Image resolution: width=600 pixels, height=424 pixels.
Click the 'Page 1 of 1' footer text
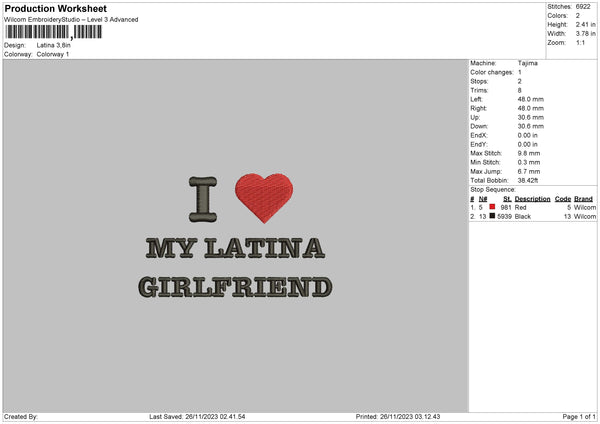579,417
